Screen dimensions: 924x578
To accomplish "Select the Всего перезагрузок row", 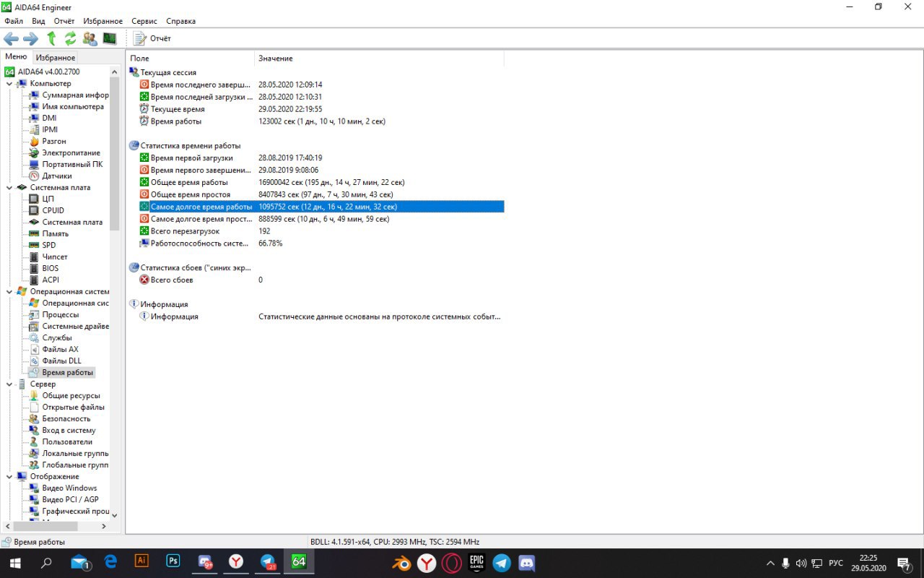I will pyautogui.click(x=315, y=231).
